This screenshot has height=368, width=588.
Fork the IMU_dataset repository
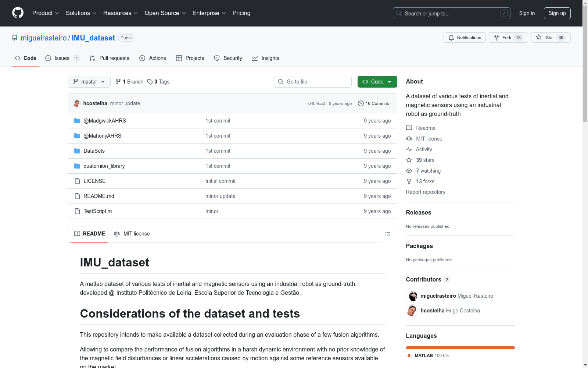pos(508,38)
